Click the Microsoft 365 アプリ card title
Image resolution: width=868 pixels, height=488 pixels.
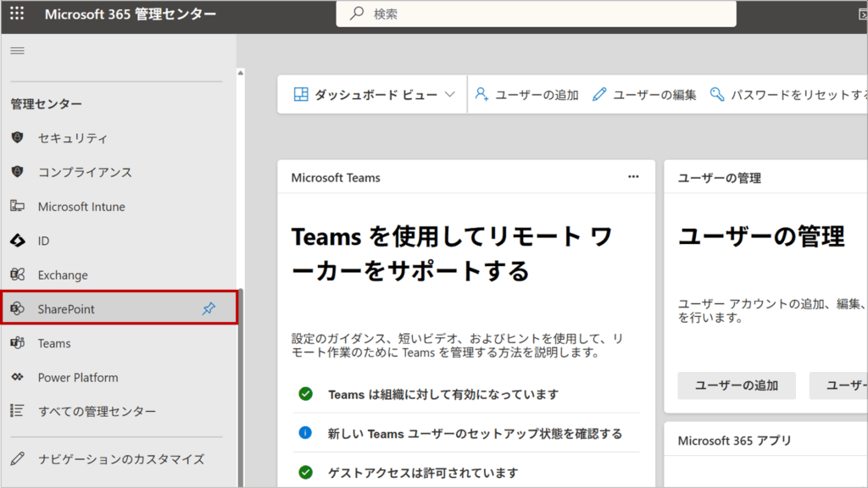tap(735, 441)
